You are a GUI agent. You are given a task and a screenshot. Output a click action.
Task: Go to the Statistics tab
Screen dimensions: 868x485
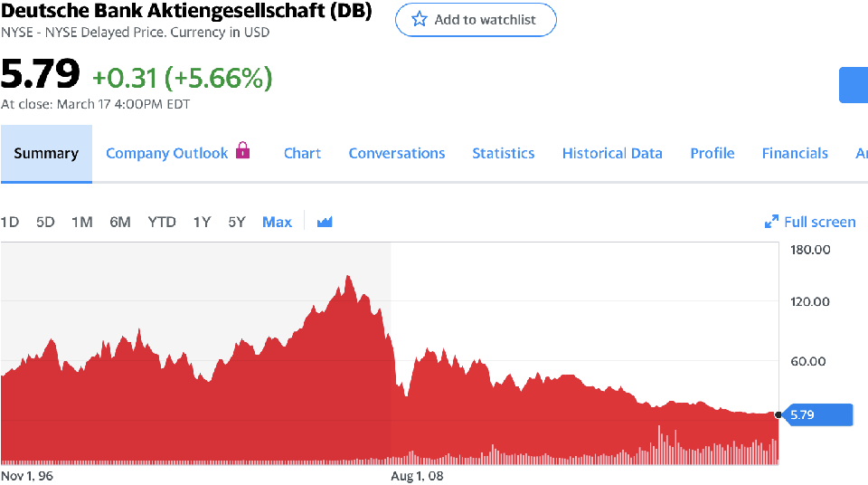pyautogui.click(x=503, y=153)
